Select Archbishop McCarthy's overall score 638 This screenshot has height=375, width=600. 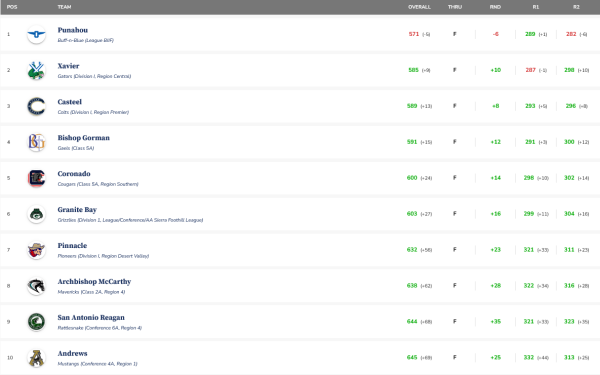(412, 286)
